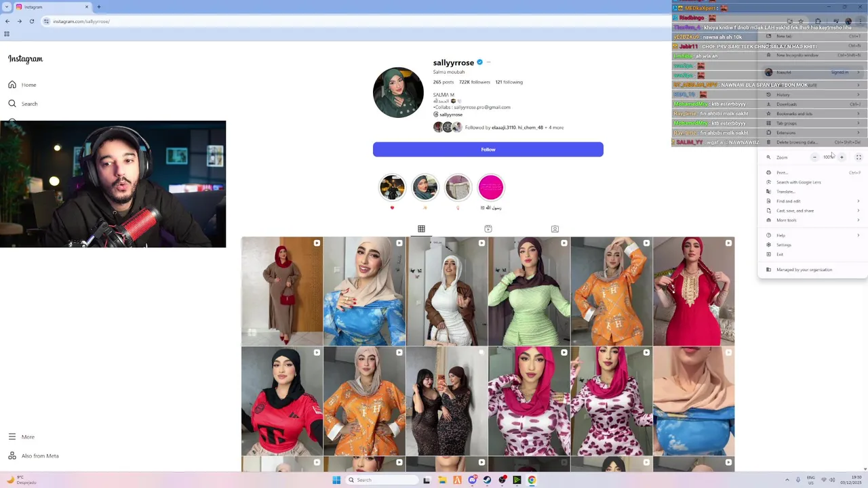Switch to the Reels tab

pyautogui.click(x=488, y=229)
